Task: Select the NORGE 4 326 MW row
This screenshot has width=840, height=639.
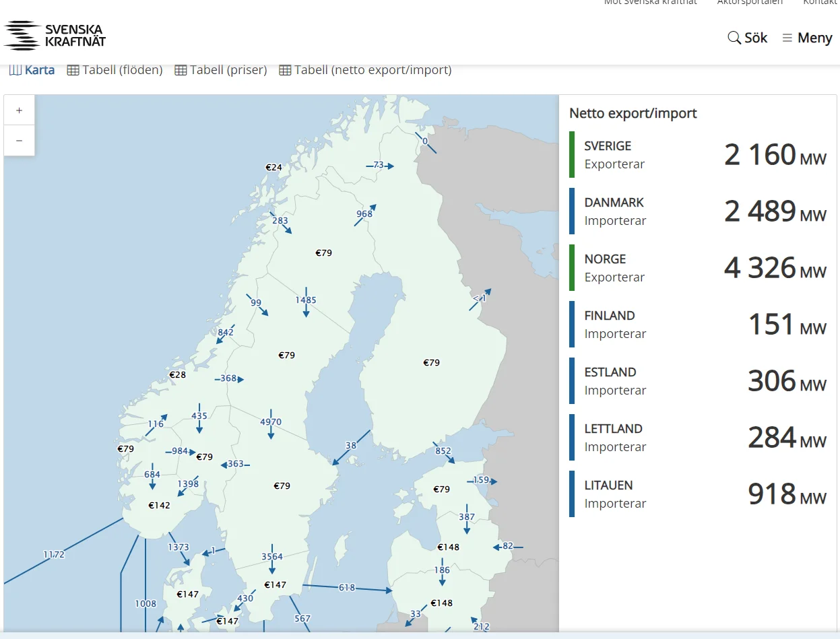Action: 698,268
